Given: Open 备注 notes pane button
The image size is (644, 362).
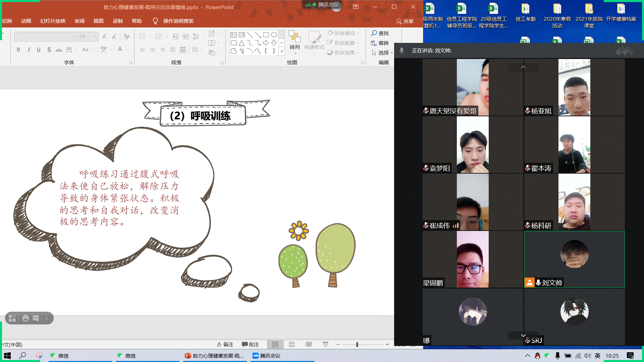Looking at the screenshot, I should coord(225,345).
